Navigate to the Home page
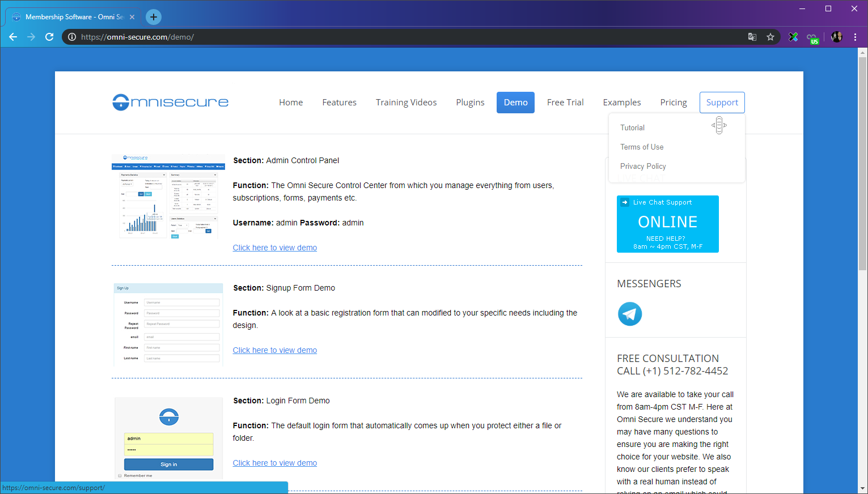868x494 pixels. pos(291,103)
